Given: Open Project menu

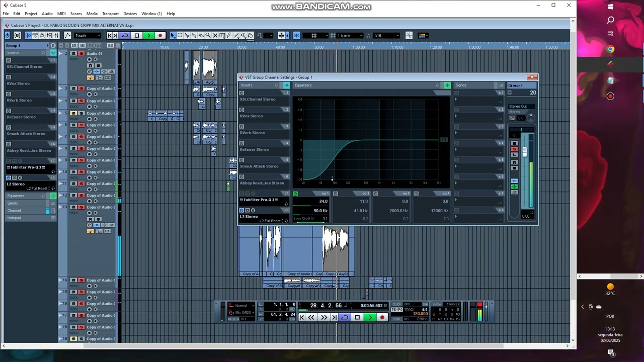Looking at the screenshot, I should [31, 14].
